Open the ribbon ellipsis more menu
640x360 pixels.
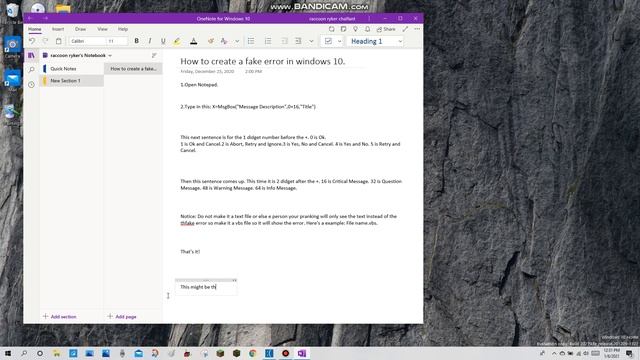(x=417, y=29)
